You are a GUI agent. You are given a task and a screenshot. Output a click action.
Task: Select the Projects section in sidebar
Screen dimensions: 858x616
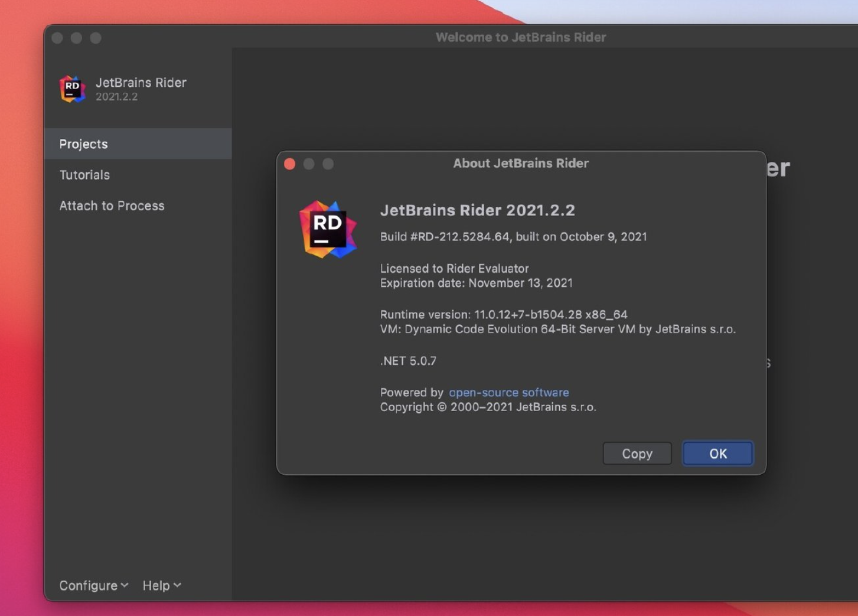[x=83, y=144]
